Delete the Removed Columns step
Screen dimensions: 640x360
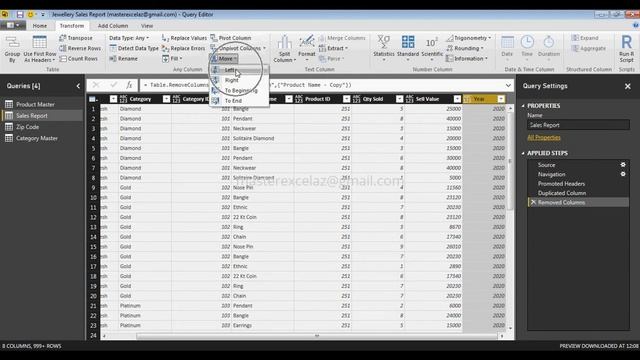coord(533,202)
